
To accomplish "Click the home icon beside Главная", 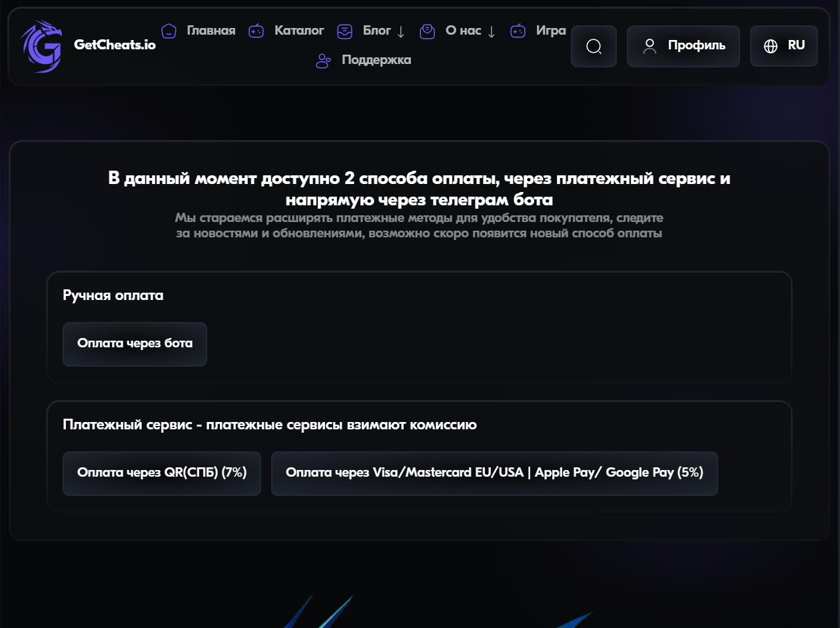I will tap(169, 31).
